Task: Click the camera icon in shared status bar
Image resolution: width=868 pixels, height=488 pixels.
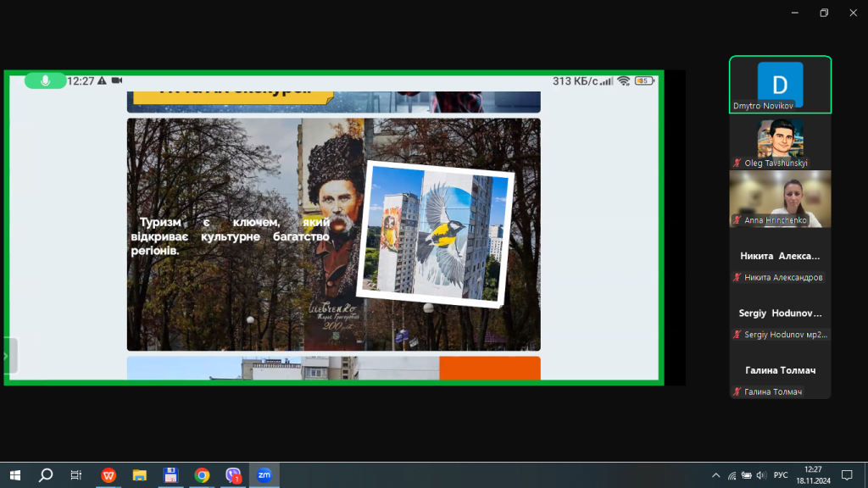Action: pos(117,80)
